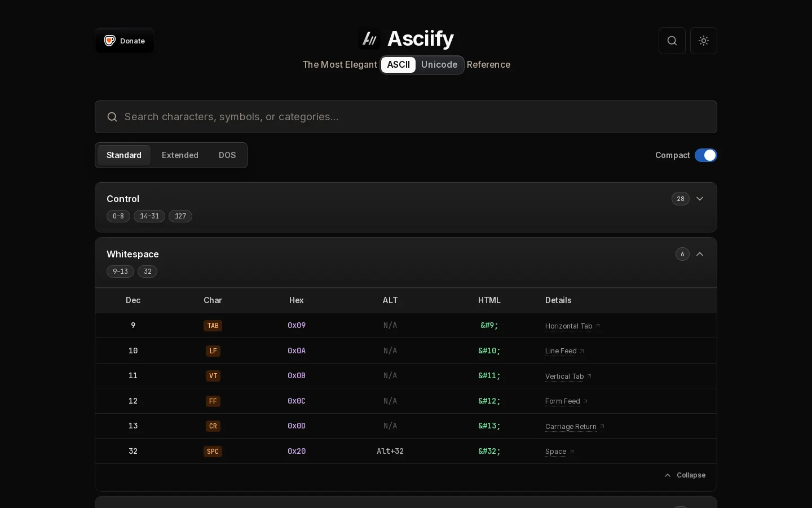
Task: Click the Whitespace count badge 6
Action: (x=682, y=254)
